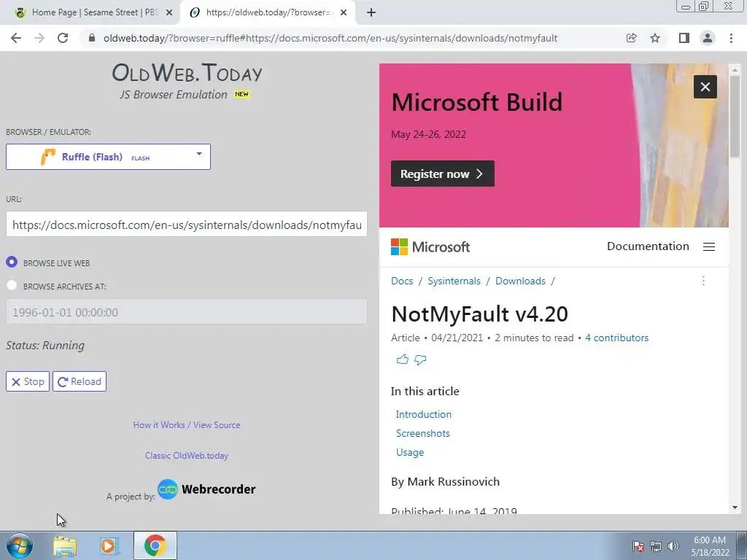Close the oldweb.today tab
Viewport: 747px width, 560px height.
point(344,13)
